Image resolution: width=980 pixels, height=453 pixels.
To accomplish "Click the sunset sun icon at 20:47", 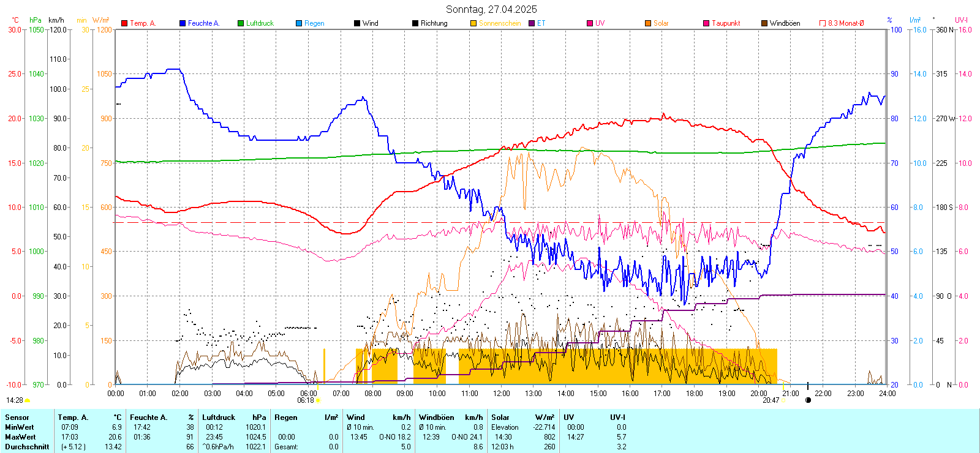I will click(x=783, y=400).
